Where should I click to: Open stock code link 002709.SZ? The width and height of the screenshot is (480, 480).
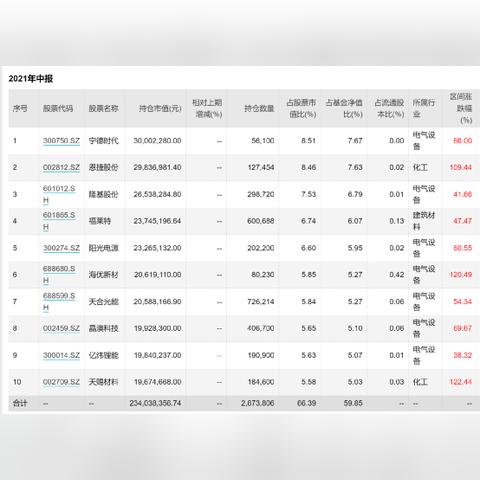61,382
